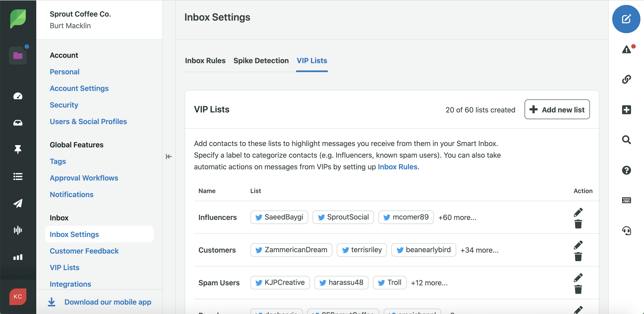Open the dashboard gauge icon
The image size is (644, 314).
(18, 96)
